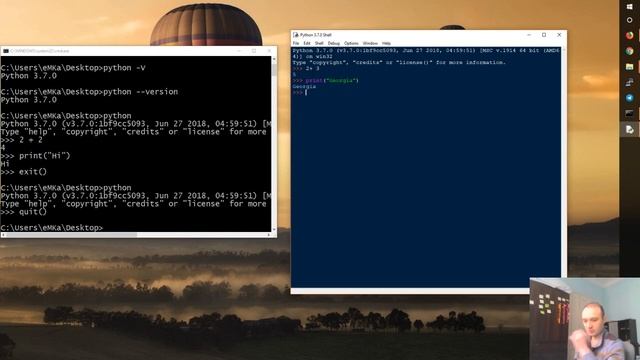Click the Command Prompt scroll-up arrow
The width and height of the screenshot is (640, 360).
click(274, 59)
